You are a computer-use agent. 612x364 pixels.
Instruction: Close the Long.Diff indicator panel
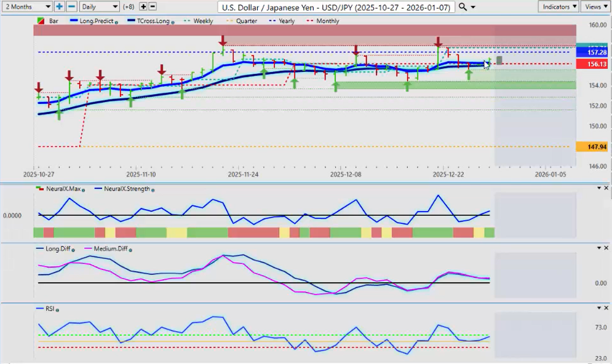(606, 248)
